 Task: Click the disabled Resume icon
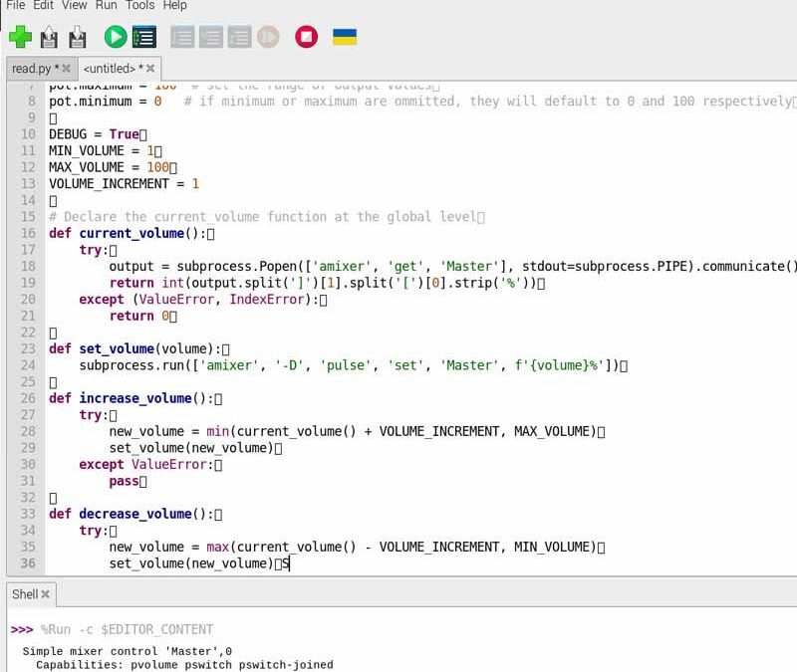(268, 37)
